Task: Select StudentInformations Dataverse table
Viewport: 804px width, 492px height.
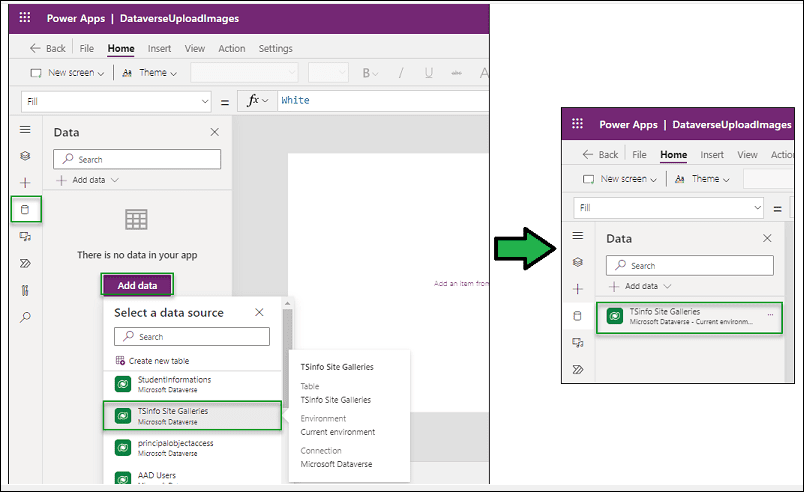Action: click(x=192, y=384)
